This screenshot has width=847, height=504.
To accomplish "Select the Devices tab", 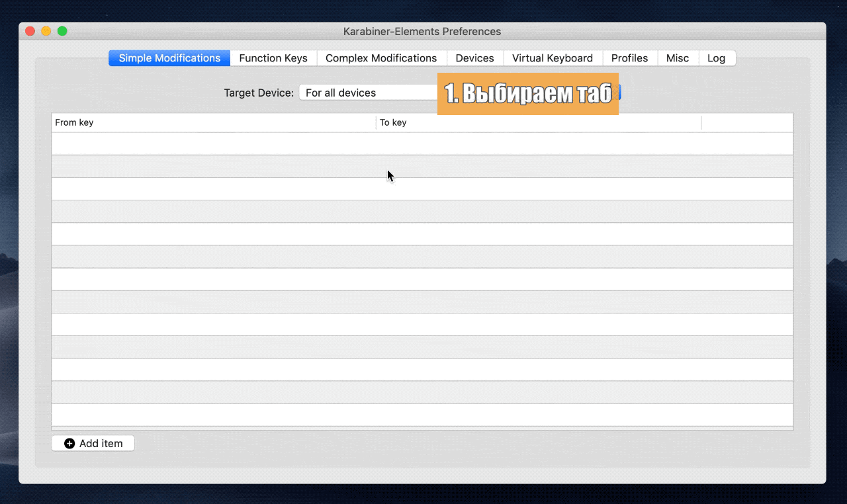I will pos(475,58).
